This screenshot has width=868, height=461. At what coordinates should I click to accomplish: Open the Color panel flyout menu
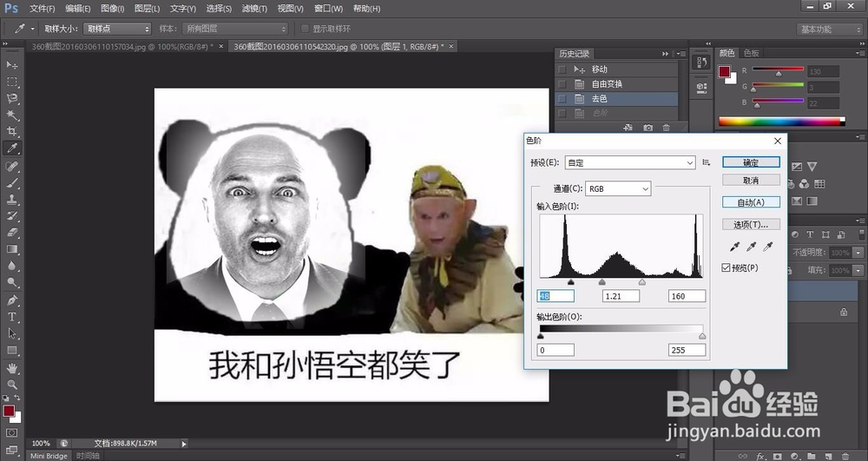pyautogui.click(x=859, y=53)
